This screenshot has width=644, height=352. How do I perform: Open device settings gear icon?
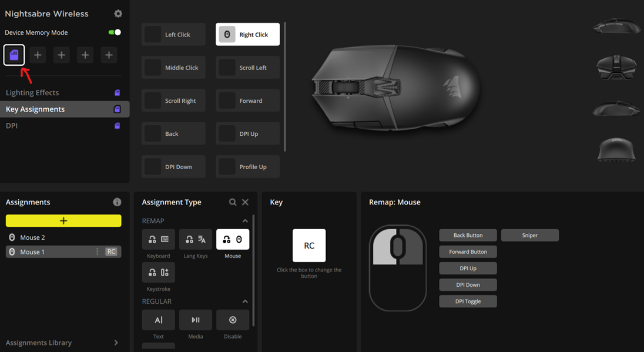click(x=118, y=14)
